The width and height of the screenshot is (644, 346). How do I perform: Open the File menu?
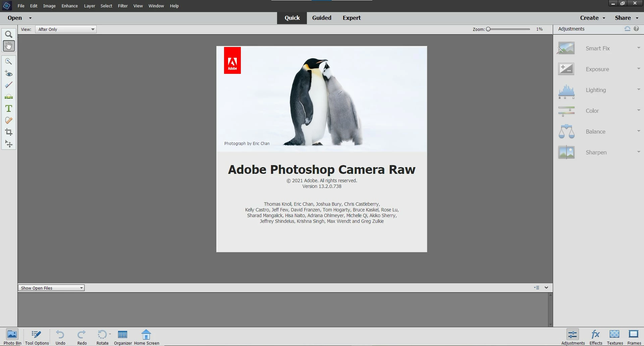pyautogui.click(x=21, y=6)
